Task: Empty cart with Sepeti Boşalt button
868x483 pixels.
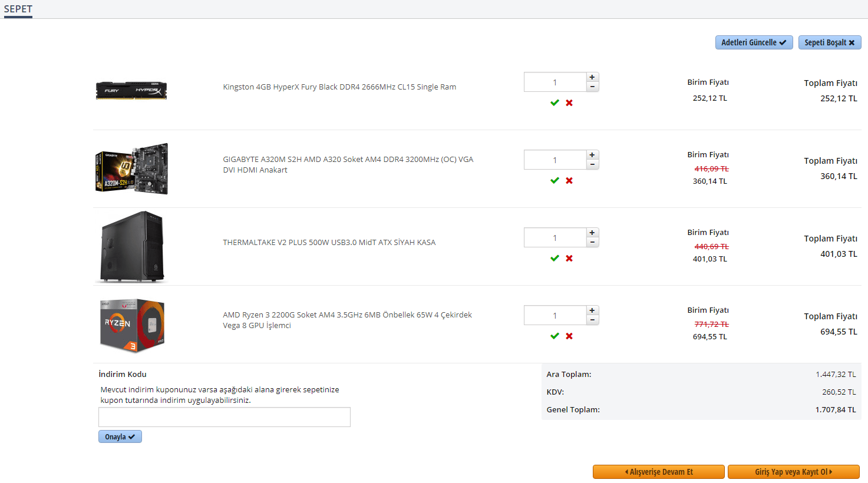Action: (829, 42)
